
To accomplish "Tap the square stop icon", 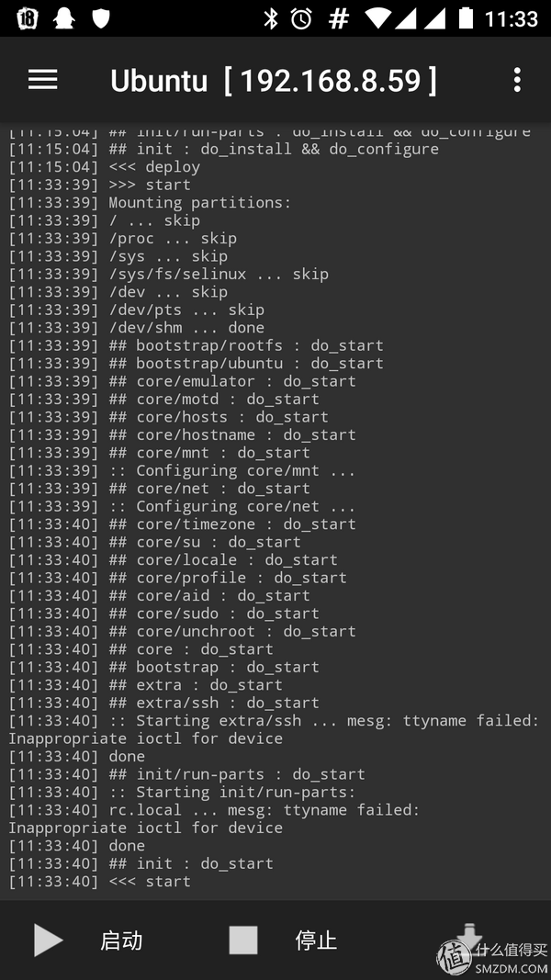I will [x=243, y=940].
